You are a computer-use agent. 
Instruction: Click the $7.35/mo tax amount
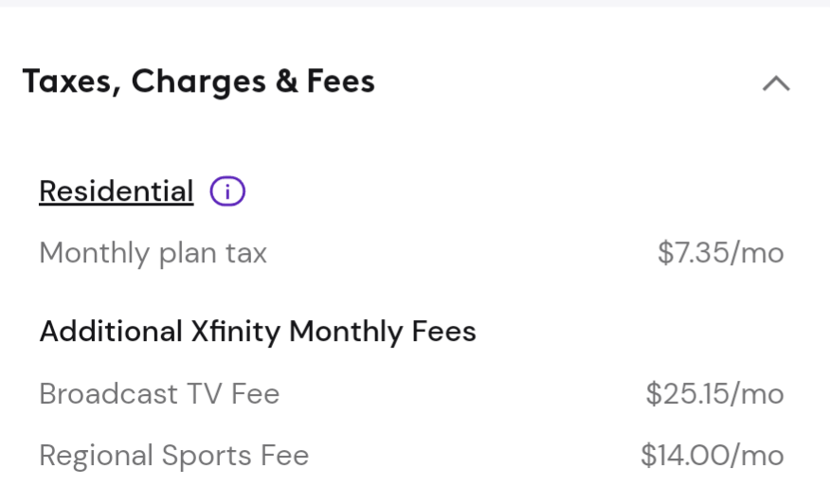coord(720,253)
